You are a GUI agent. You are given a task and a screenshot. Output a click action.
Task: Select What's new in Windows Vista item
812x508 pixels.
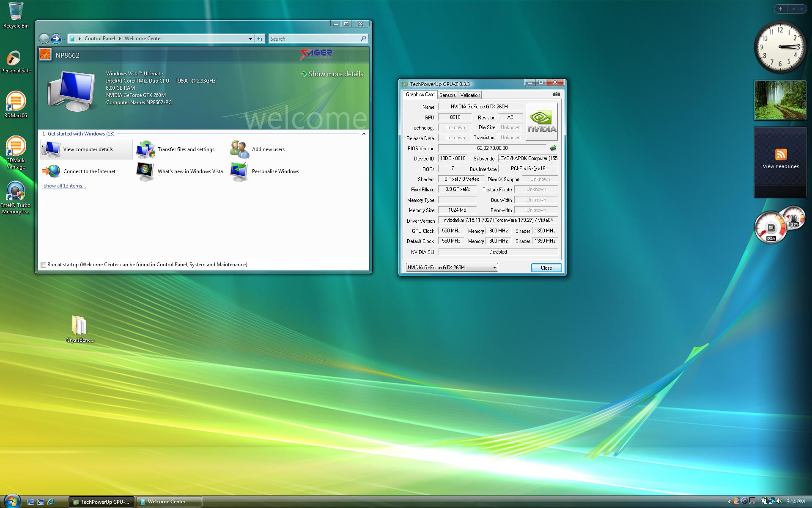(179, 171)
